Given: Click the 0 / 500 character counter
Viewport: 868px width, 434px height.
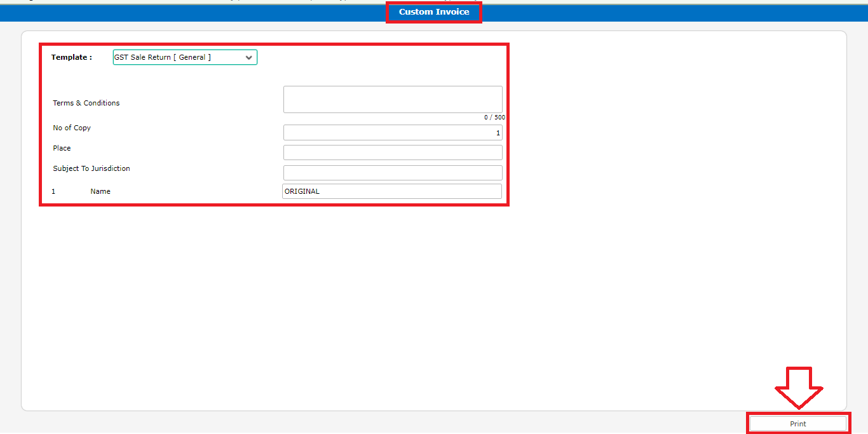Looking at the screenshot, I should 494,118.
